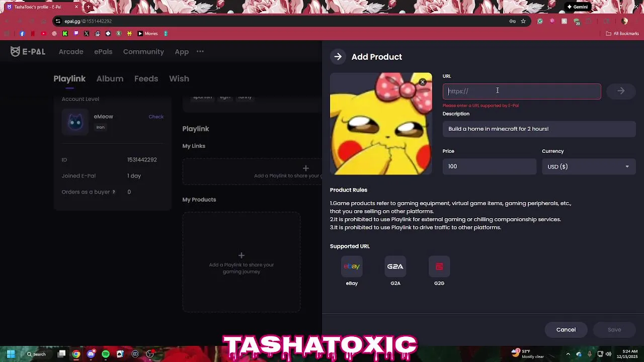Open a new Chrome tab
Image resolution: width=644 pixels, height=362 pixels.
point(89,7)
